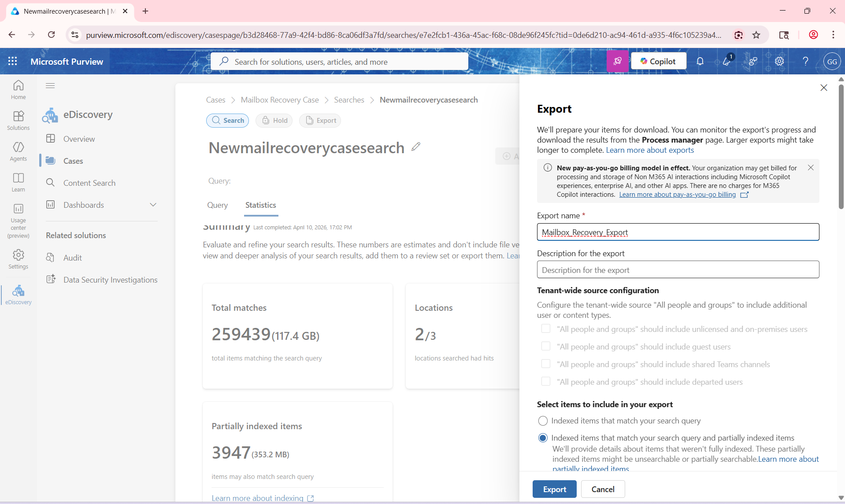845x504 pixels.
Task: Click the pencil icon to rename search
Action: [416, 147]
